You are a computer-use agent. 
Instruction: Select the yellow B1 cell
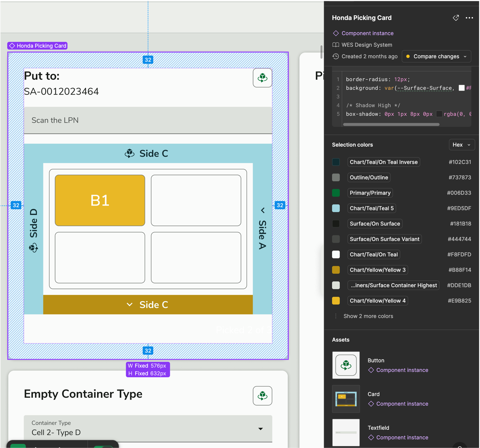[100, 201]
